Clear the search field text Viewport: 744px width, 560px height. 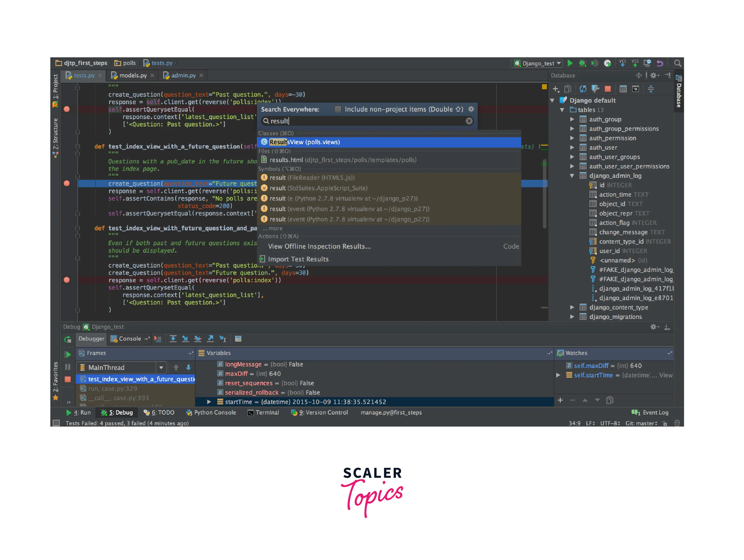point(469,121)
